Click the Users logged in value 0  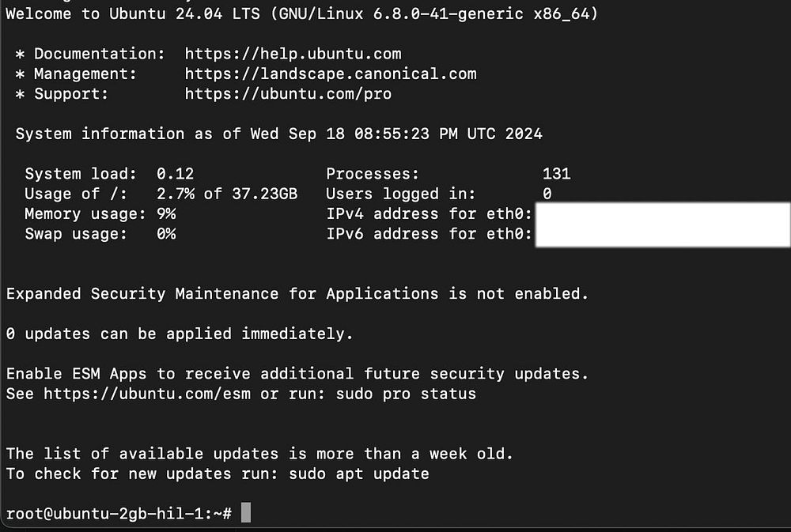point(547,194)
